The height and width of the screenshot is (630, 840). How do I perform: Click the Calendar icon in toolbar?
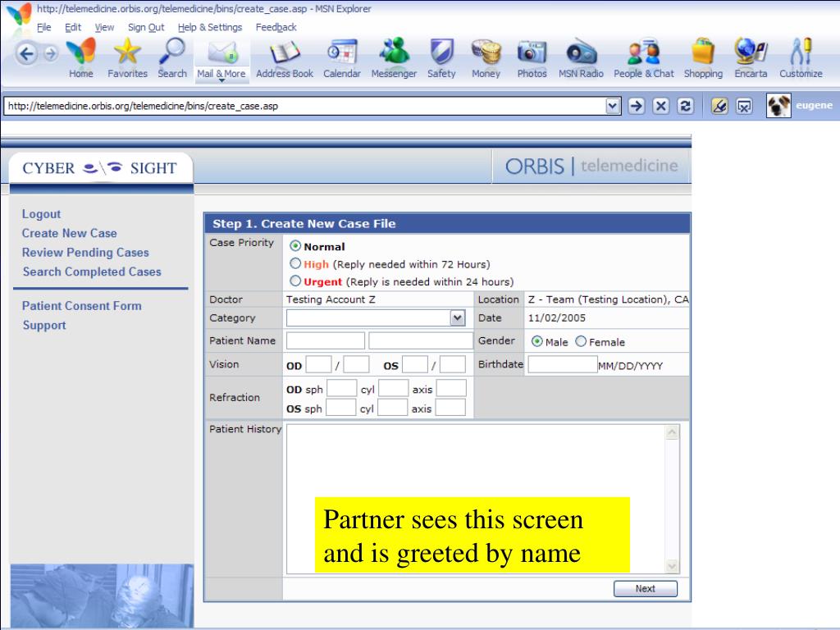point(341,54)
